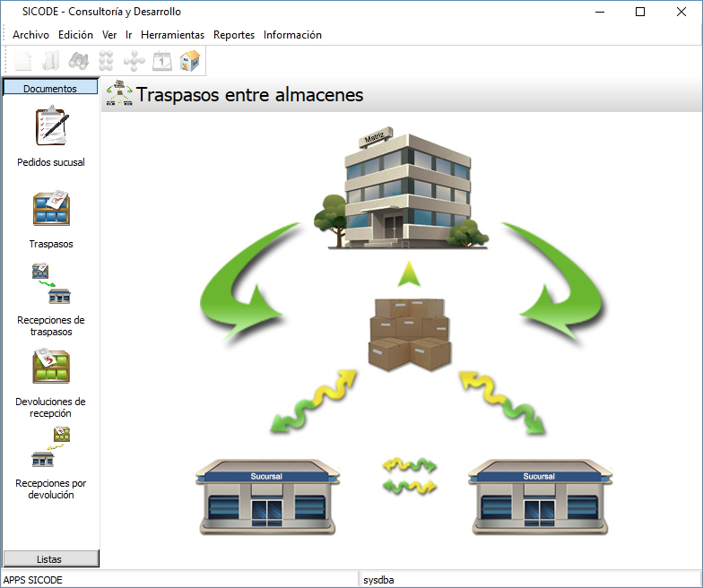Click the home icon in the toolbar
The height and width of the screenshot is (588, 703).
(x=189, y=61)
